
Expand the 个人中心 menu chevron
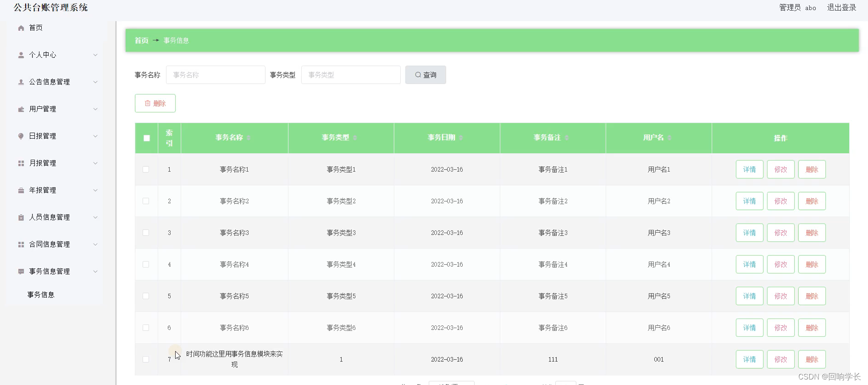[95, 55]
